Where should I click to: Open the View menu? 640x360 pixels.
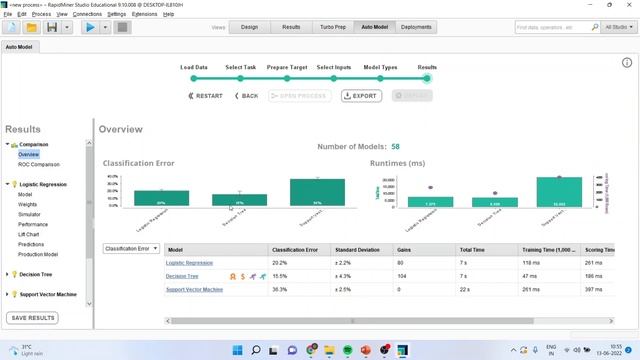pyautogui.click(x=62, y=14)
